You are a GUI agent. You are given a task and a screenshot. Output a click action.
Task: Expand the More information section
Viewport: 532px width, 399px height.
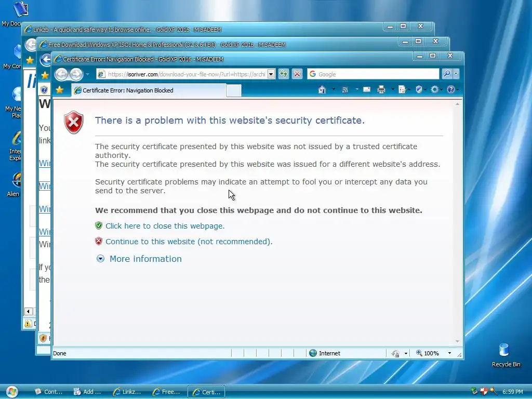coord(145,259)
